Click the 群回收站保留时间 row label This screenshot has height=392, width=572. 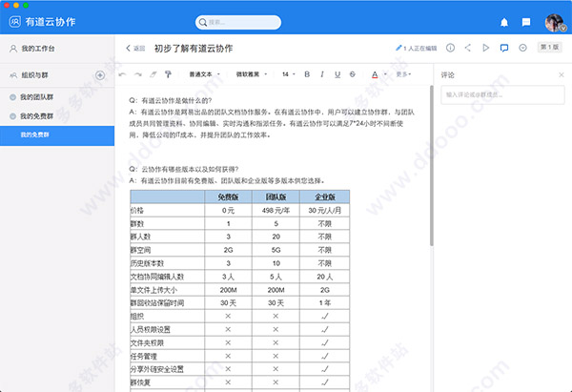[x=157, y=303]
